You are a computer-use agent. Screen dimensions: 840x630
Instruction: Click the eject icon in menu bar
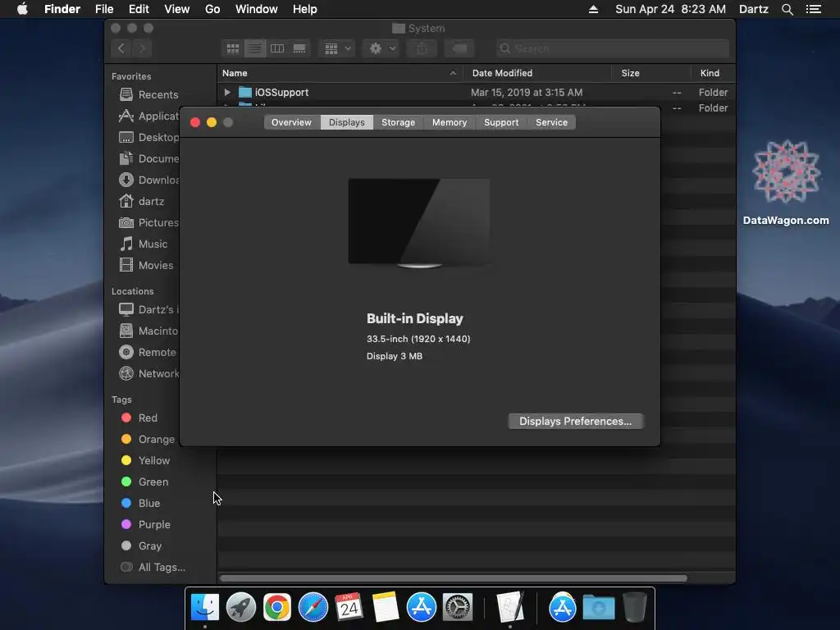click(x=593, y=9)
